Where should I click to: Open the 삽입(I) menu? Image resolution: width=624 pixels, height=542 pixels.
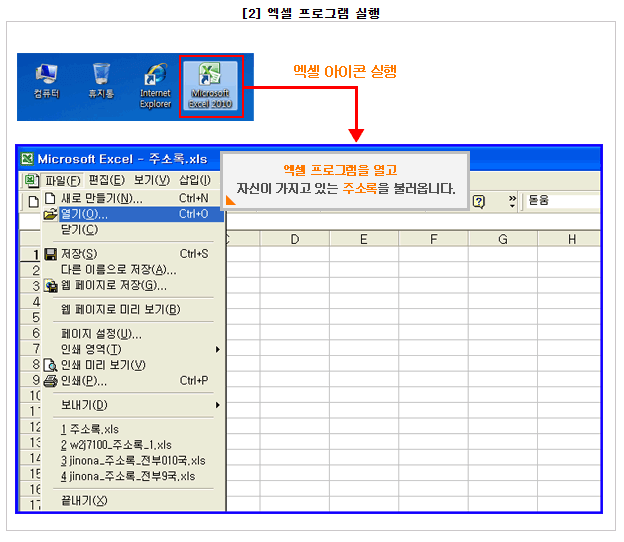click(195, 180)
